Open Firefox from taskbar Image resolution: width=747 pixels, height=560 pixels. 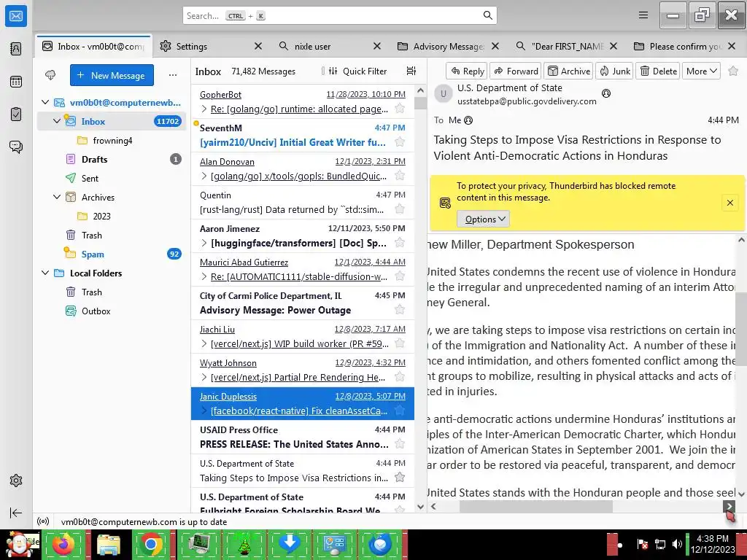pyautogui.click(x=63, y=544)
